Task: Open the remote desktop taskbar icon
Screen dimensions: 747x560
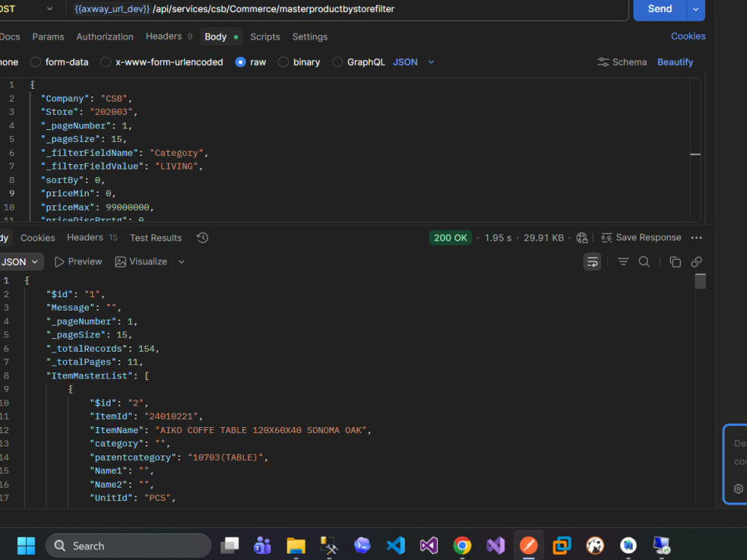Action: point(662,545)
